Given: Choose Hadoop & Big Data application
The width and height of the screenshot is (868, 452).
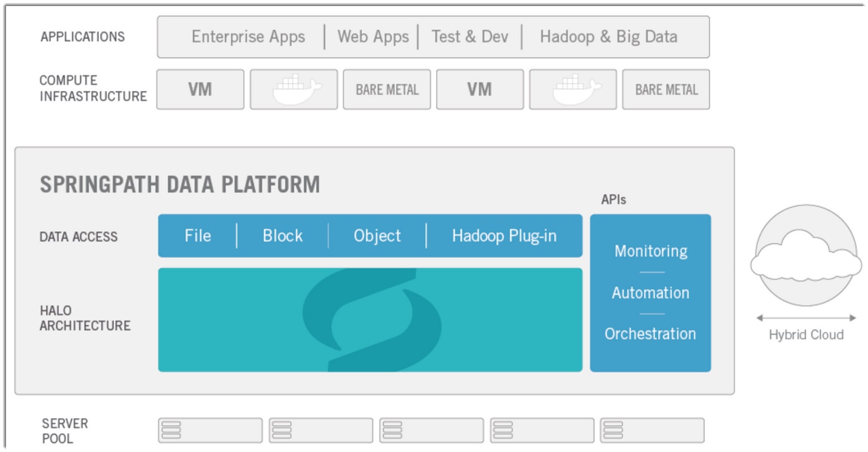Looking at the screenshot, I should click(608, 37).
